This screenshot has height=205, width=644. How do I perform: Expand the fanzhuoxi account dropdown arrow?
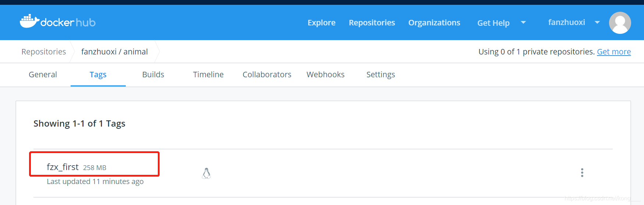tap(597, 22)
